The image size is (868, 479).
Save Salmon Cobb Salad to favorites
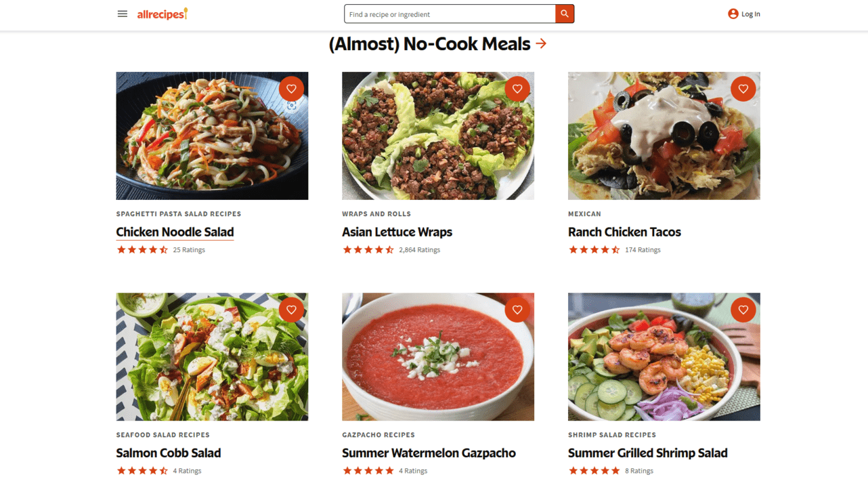291,310
